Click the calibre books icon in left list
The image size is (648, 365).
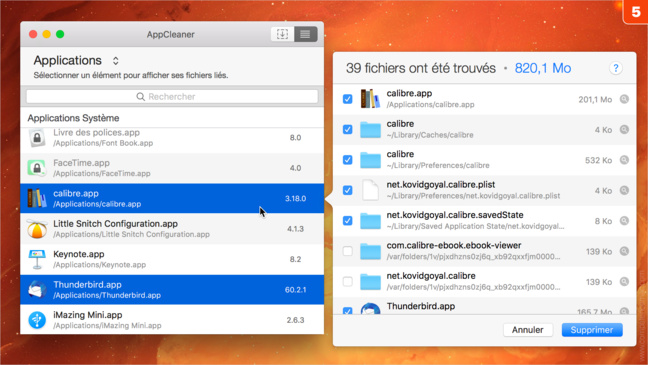pos(37,198)
